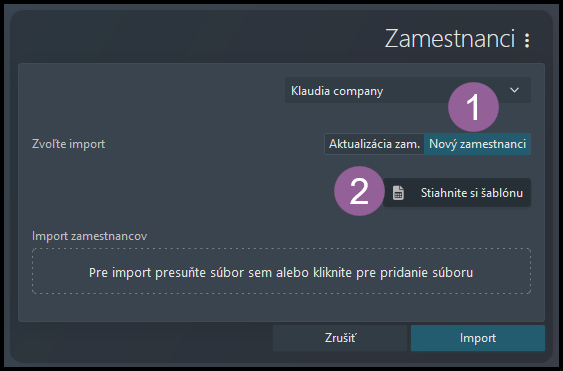This screenshot has width=563, height=371.
Task: Confirm with the Import button
Action: 478,338
